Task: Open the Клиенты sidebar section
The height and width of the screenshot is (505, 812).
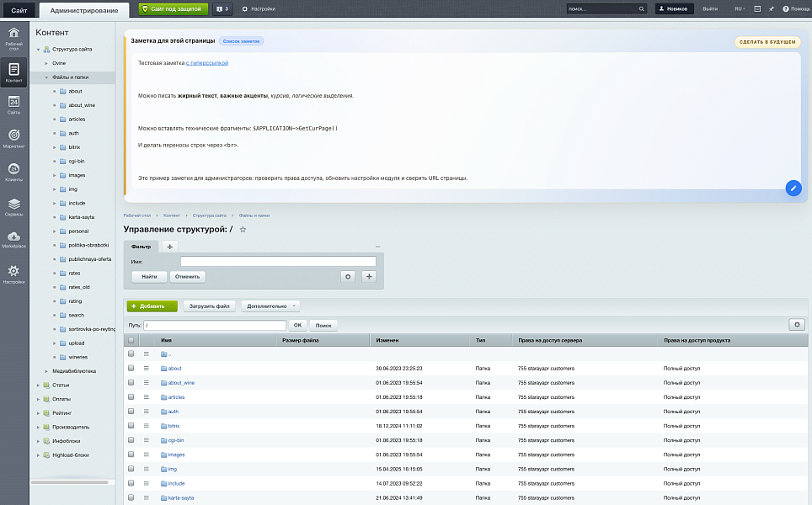Action: pyautogui.click(x=14, y=173)
